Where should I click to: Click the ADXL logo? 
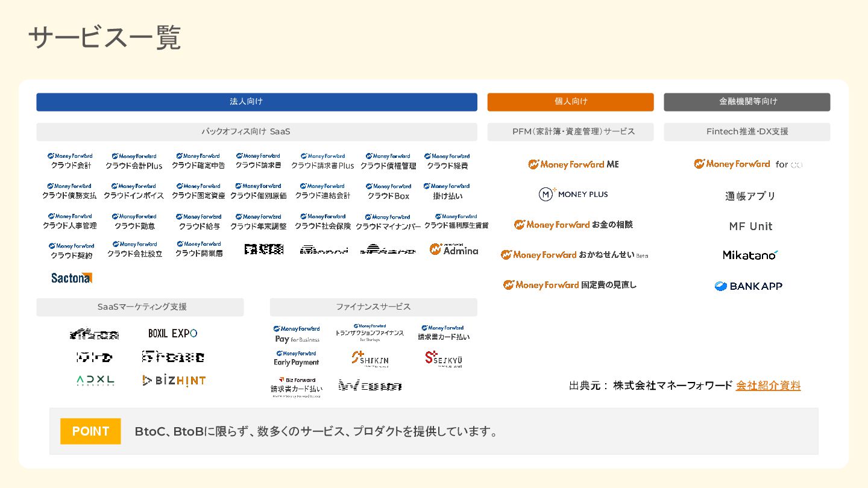coord(95,381)
